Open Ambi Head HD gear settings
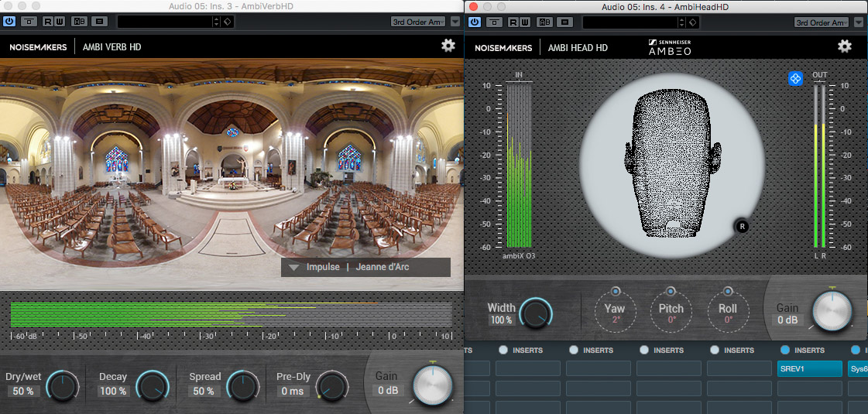 click(x=844, y=46)
